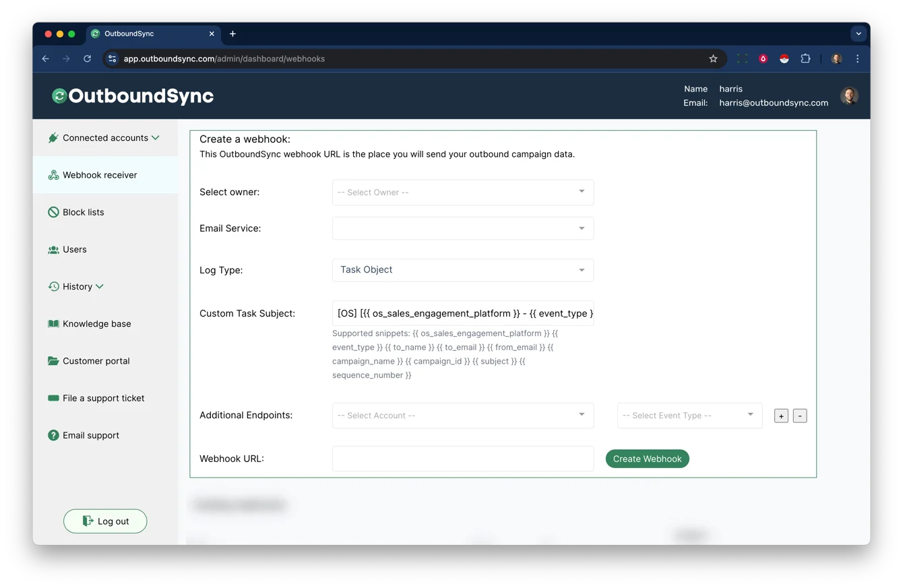Click the File a support ticket icon
The height and width of the screenshot is (588, 903).
[x=53, y=397]
